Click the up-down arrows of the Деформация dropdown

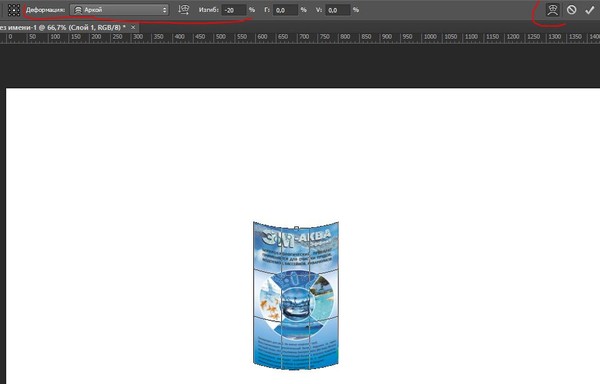tap(165, 10)
